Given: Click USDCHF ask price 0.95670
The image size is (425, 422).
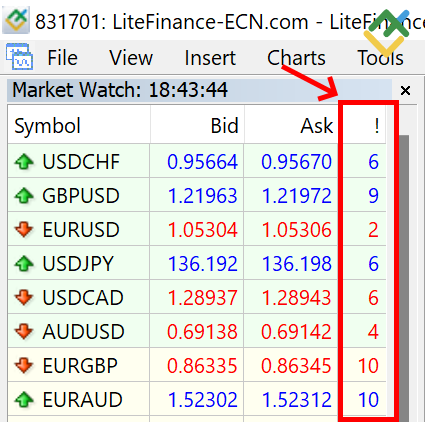Looking at the screenshot, I should click(296, 162).
